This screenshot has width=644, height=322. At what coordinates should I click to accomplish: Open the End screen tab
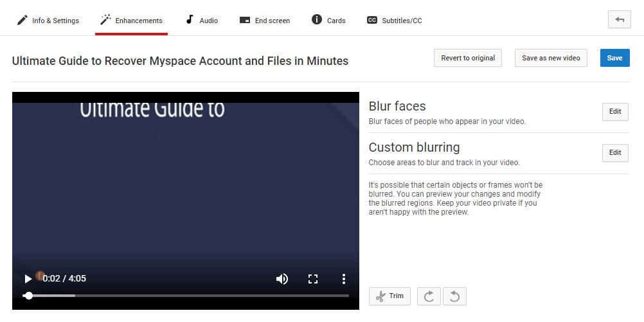point(265,20)
